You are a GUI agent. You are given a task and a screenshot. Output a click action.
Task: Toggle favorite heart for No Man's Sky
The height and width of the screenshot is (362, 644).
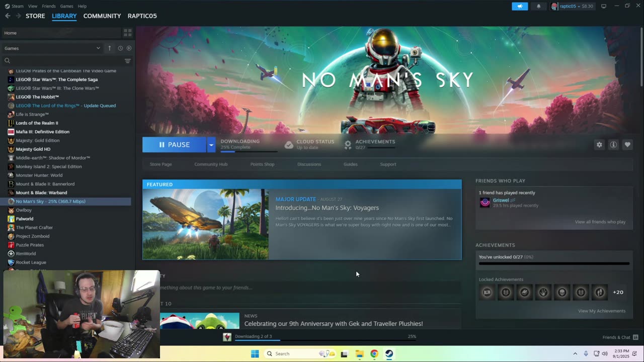coord(627,145)
